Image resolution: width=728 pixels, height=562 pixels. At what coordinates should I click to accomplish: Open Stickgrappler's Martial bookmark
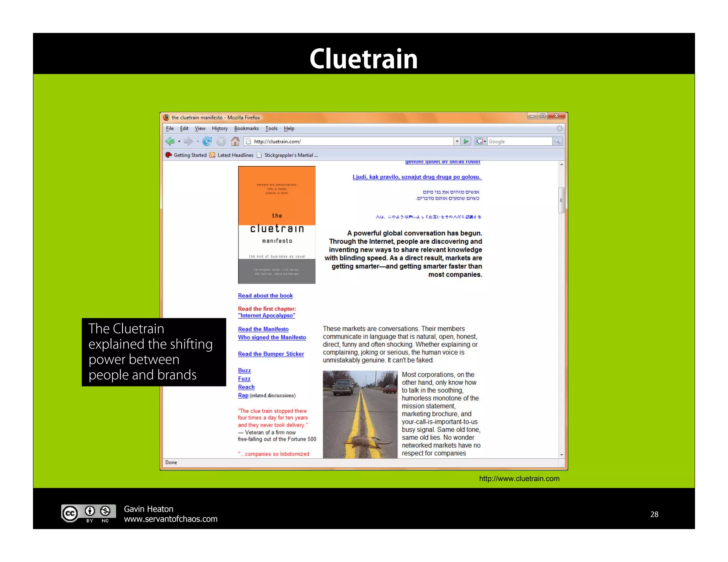(x=287, y=155)
